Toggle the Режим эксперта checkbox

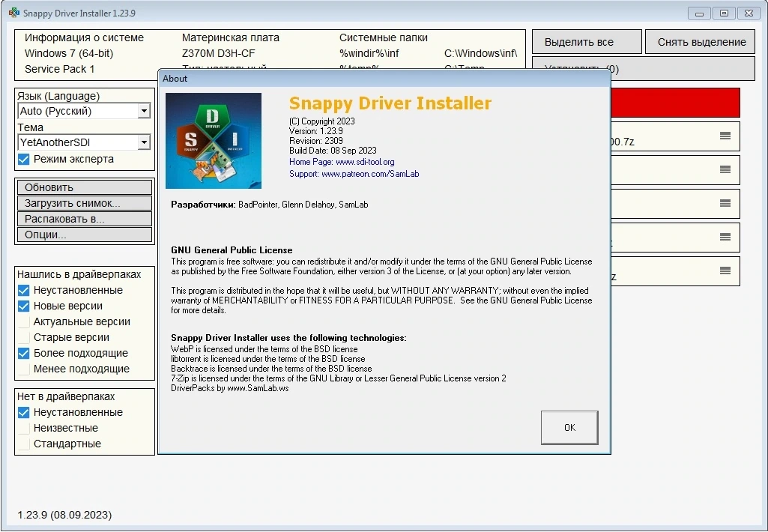(x=23, y=159)
